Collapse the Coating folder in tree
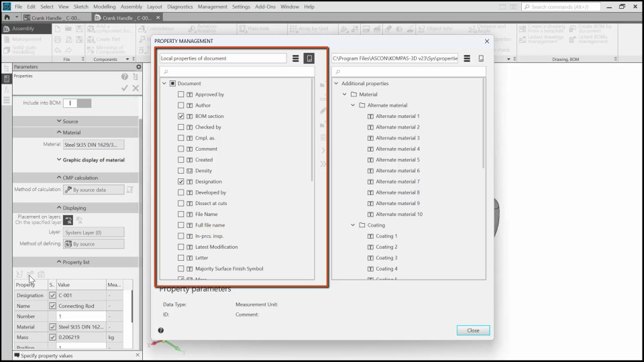The image size is (644, 362). pyautogui.click(x=354, y=225)
